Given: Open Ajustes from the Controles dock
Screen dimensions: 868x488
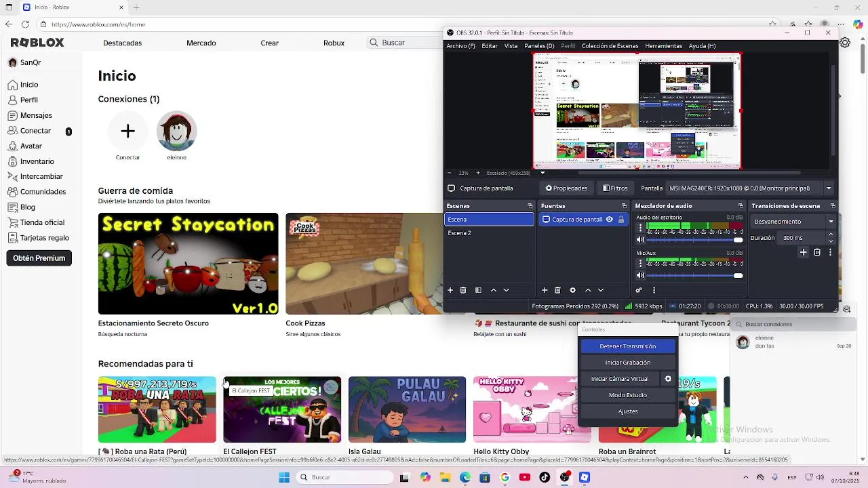Looking at the screenshot, I should point(628,411).
